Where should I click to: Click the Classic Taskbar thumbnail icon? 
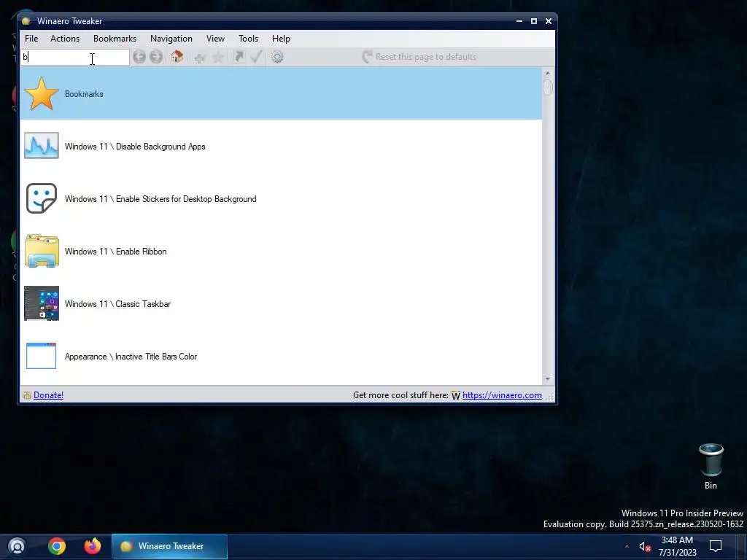coord(42,303)
